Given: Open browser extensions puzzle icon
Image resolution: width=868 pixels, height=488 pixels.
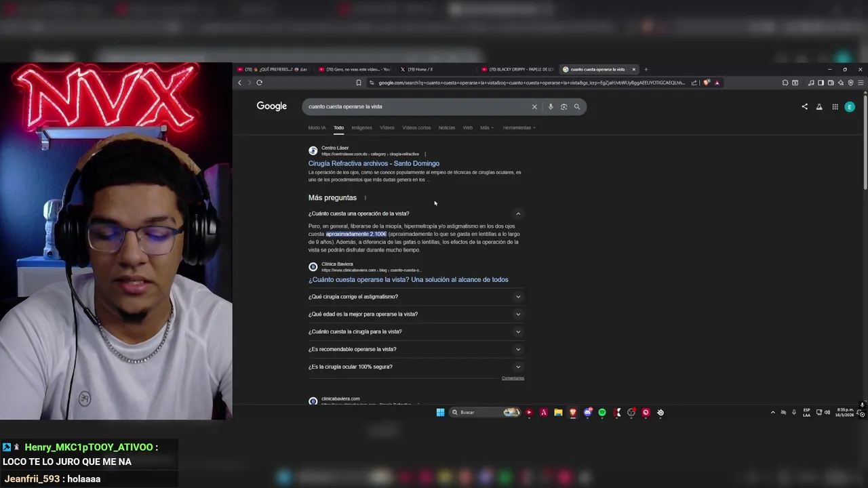Looking at the screenshot, I should coord(785,83).
